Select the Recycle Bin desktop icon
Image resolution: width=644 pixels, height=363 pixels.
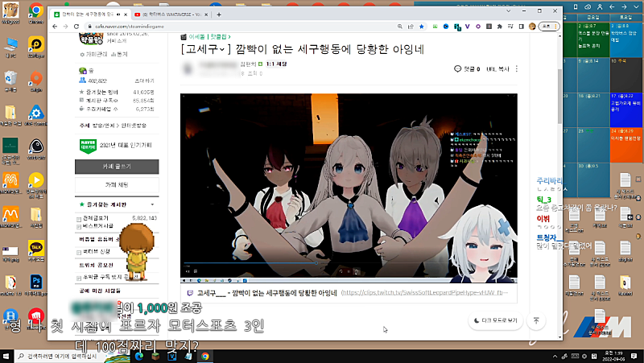tap(10, 80)
